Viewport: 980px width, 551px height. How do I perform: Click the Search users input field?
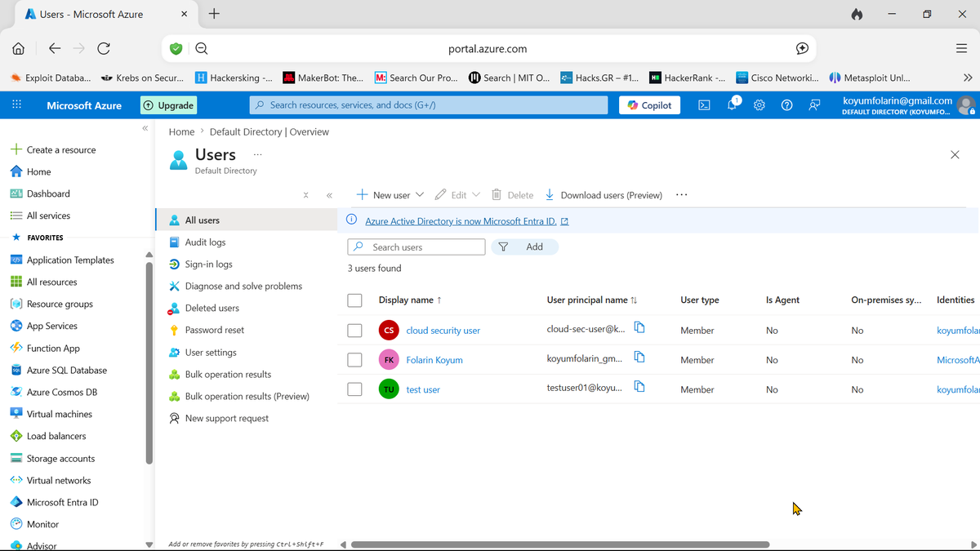pos(416,247)
